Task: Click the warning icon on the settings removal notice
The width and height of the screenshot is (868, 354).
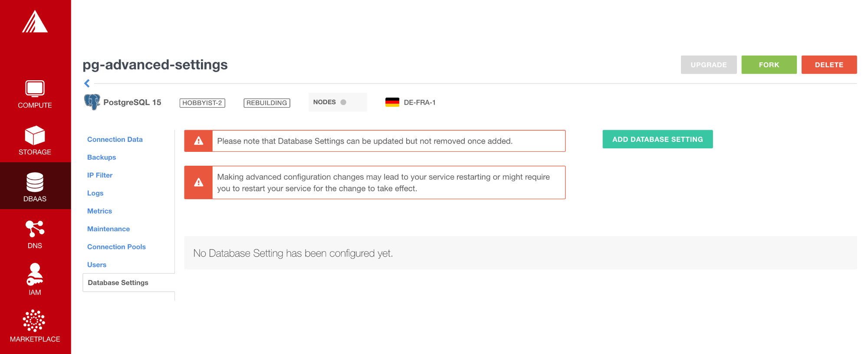Action: coord(198,141)
